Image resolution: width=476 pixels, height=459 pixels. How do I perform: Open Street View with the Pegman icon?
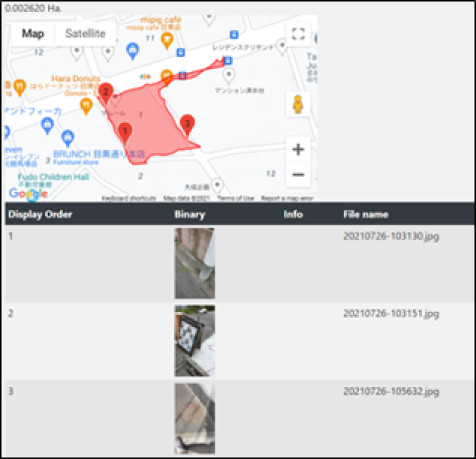pos(298,105)
